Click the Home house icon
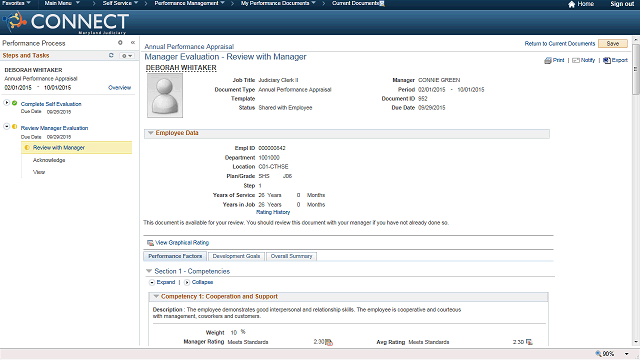The image size is (640, 360). (571, 4)
